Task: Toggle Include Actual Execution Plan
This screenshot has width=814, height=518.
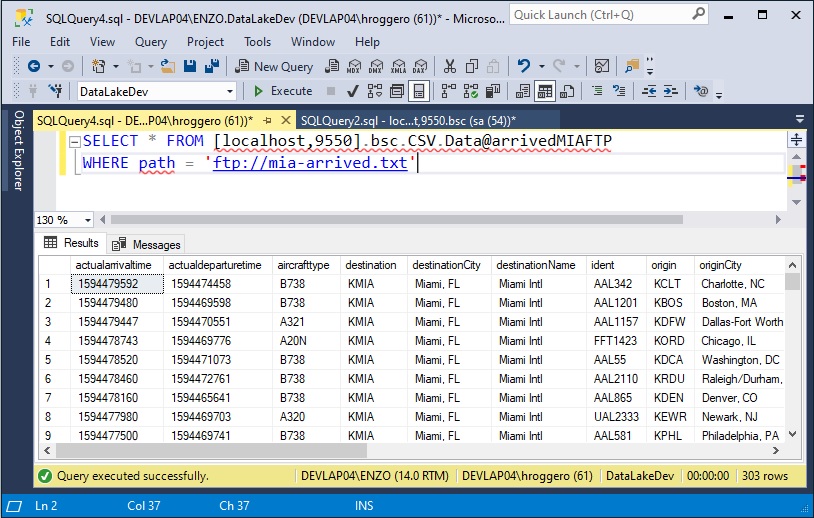Action: pyautogui.click(x=449, y=91)
